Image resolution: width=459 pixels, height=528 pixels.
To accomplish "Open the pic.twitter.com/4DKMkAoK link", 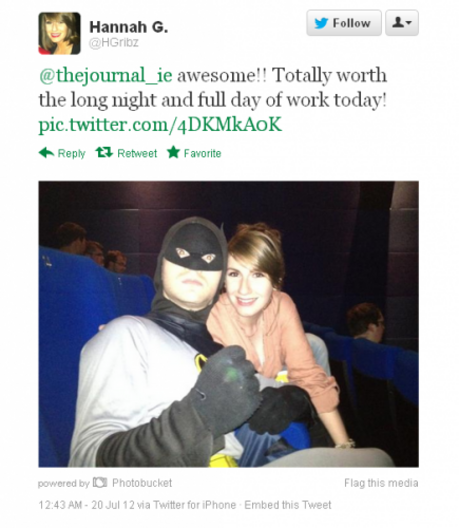I will click(160, 125).
